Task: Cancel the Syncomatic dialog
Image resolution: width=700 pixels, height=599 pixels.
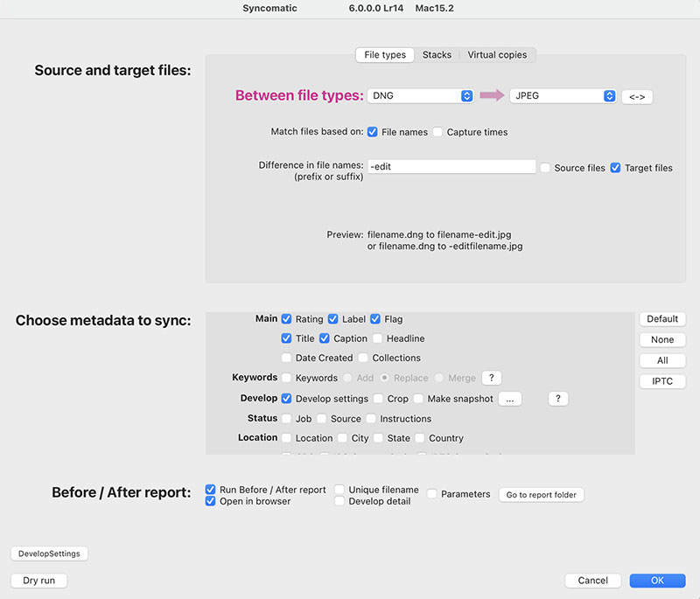Action: (593, 581)
